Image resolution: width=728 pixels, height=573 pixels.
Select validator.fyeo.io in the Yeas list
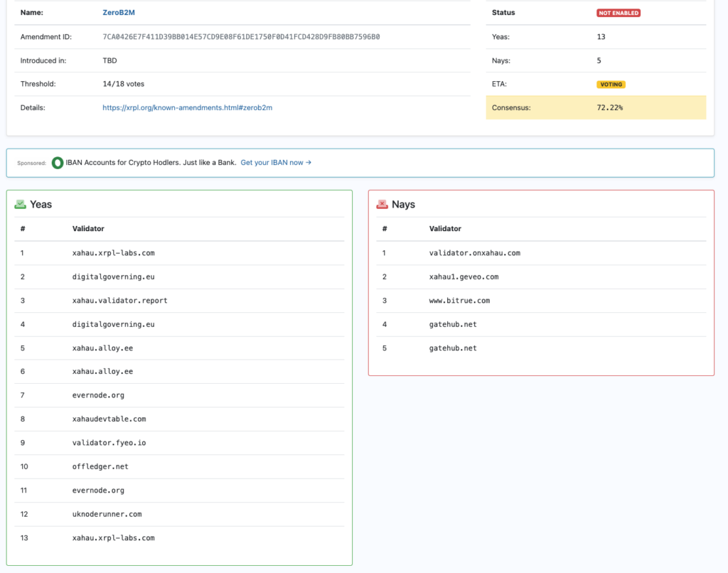tap(109, 443)
